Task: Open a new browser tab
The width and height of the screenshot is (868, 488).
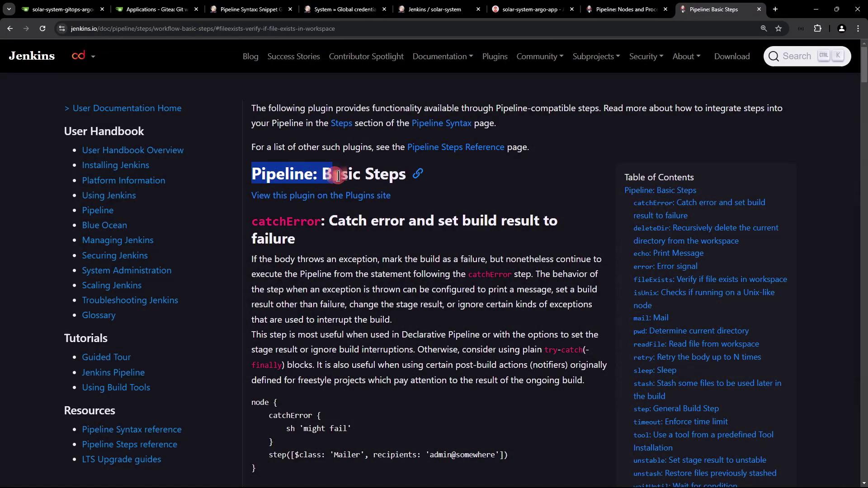Action: pos(775,9)
